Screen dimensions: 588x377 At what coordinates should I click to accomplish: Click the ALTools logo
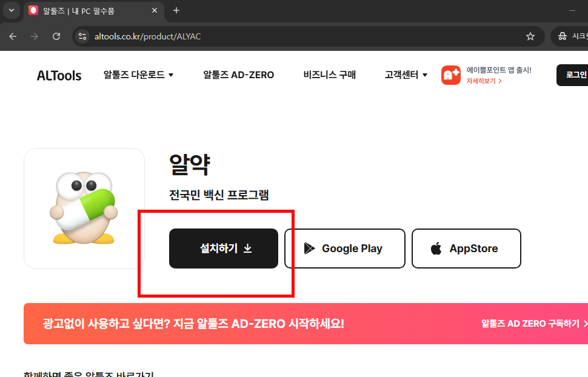click(58, 75)
